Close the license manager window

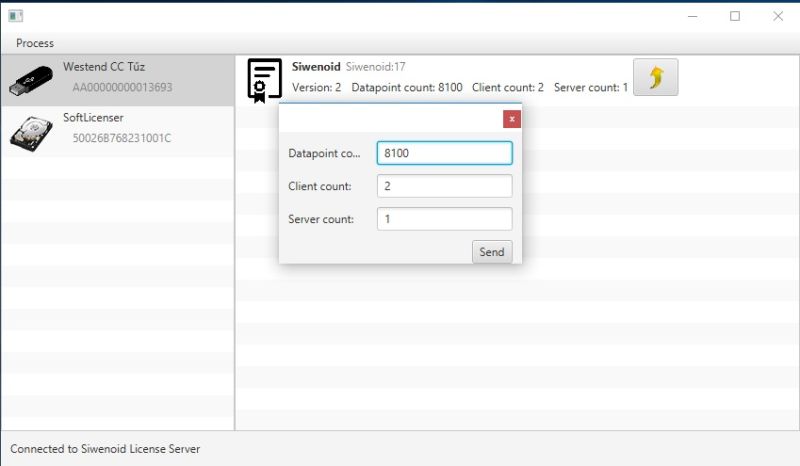(x=778, y=16)
